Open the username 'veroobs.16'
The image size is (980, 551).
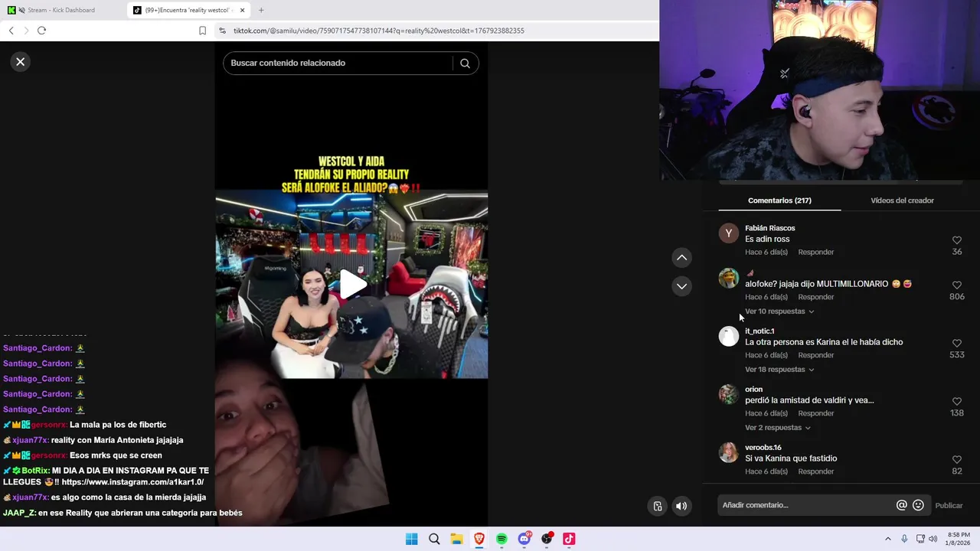point(763,448)
